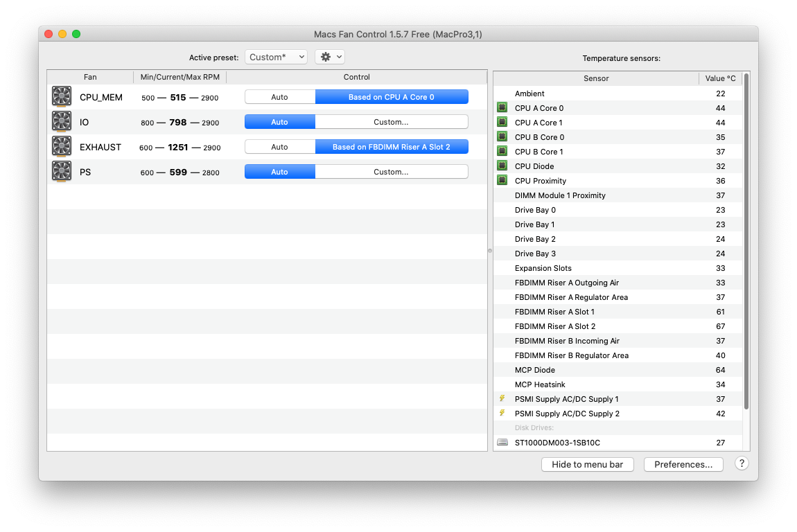Select the Drive Bay 1 sensor
Screen dimensions: 797x532
[618, 224]
